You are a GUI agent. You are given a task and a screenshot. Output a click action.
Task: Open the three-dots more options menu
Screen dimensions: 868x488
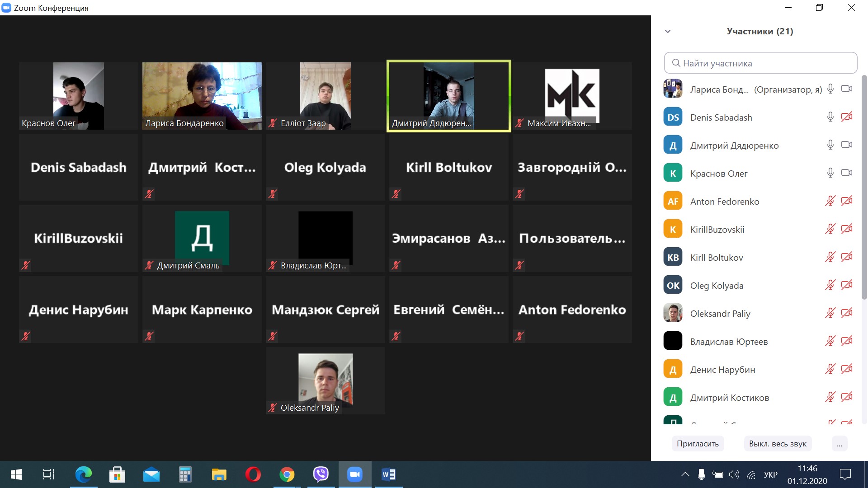pos(839,444)
